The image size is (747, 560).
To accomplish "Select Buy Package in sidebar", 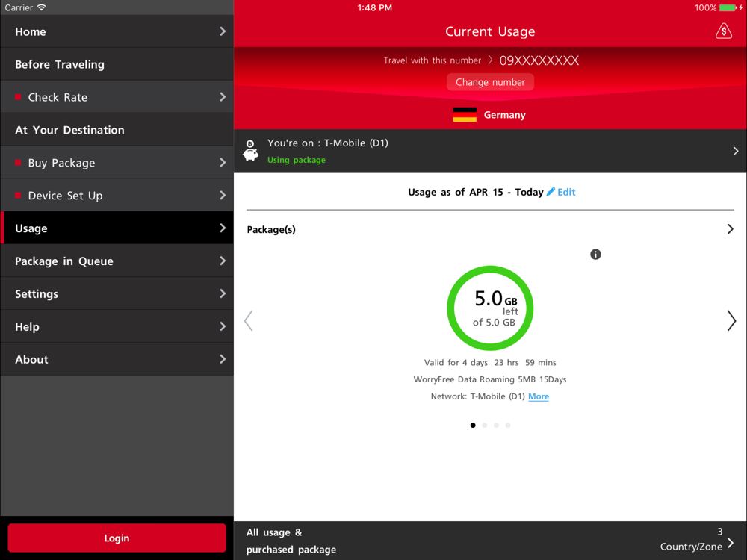I will (117, 163).
